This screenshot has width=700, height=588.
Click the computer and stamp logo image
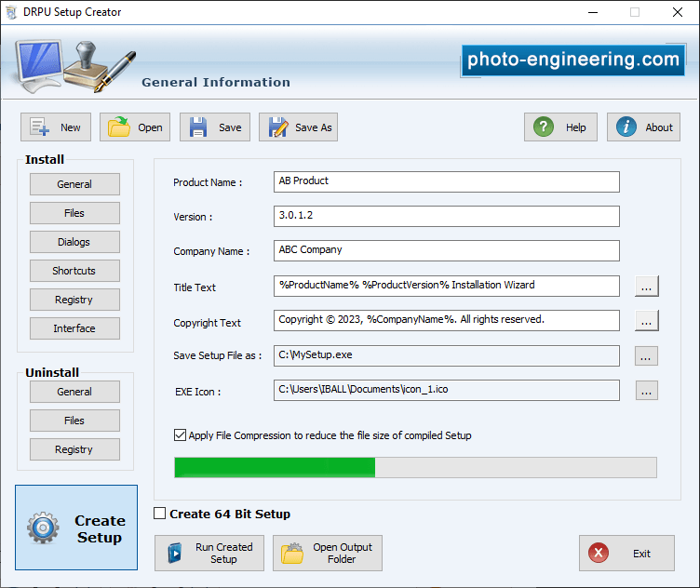coord(75,66)
